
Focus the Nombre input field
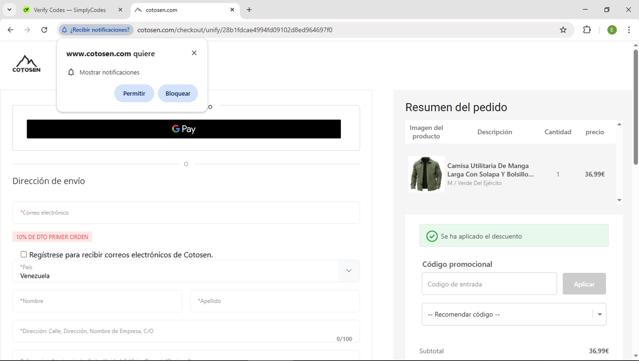(x=97, y=301)
